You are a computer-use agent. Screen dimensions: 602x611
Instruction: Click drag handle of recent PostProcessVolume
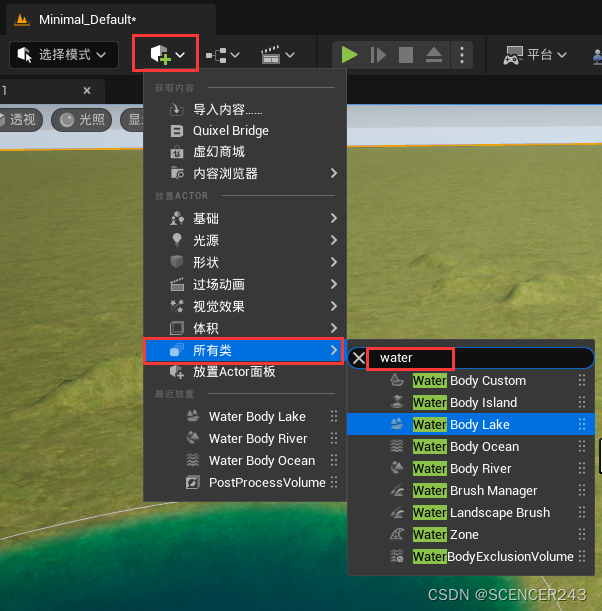click(334, 482)
